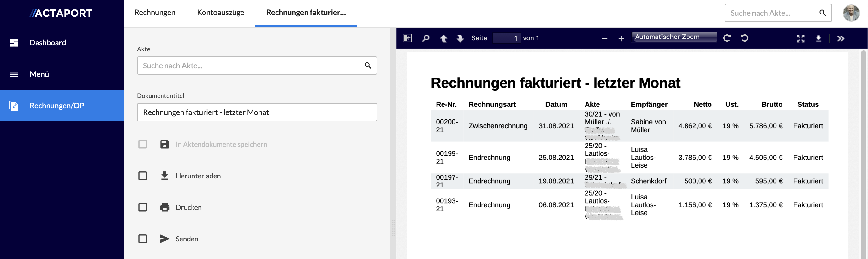Click the hamburger Menü icon
The width and height of the screenshot is (868, 259).
(x=14, y=74)
